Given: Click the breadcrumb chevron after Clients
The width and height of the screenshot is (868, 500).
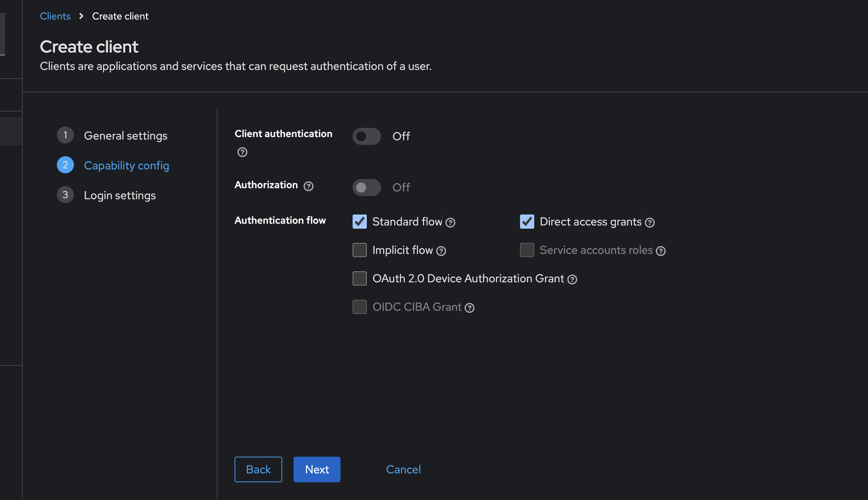Looking at the screenshot, I should pyautogui.click(x=81, y=16).
